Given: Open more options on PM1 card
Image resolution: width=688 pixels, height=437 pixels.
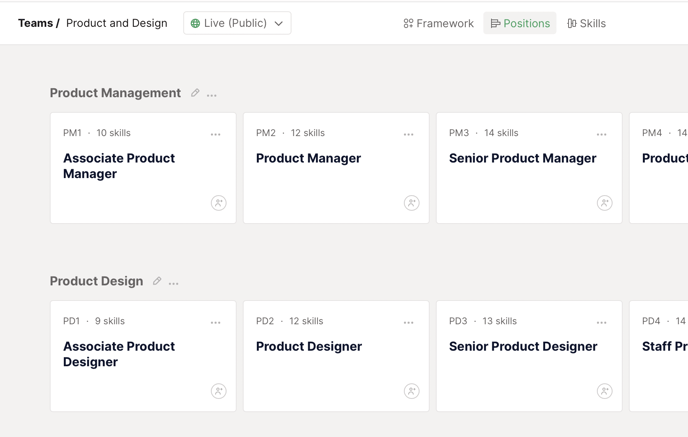Looking at the screenshot, I should tap(216, 134).
